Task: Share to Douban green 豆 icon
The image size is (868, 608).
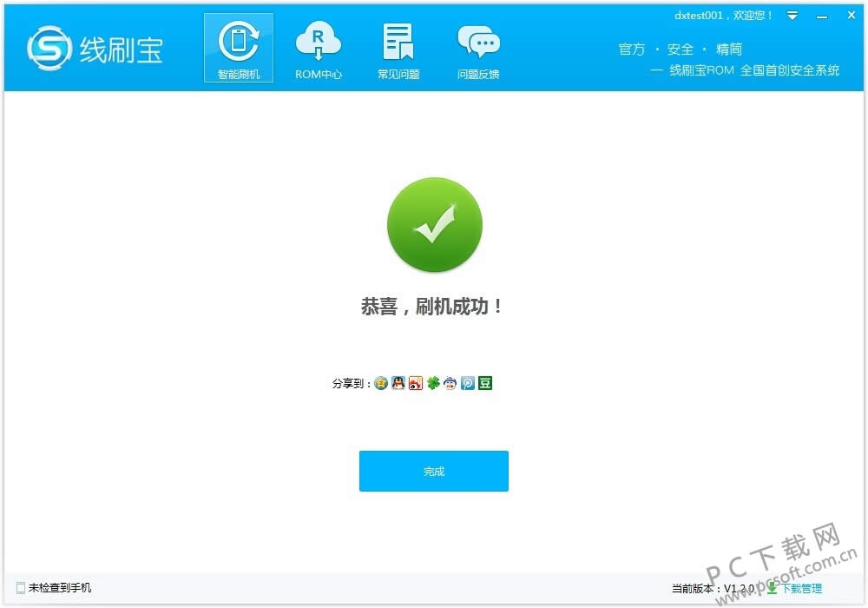Action: [485, 383]
